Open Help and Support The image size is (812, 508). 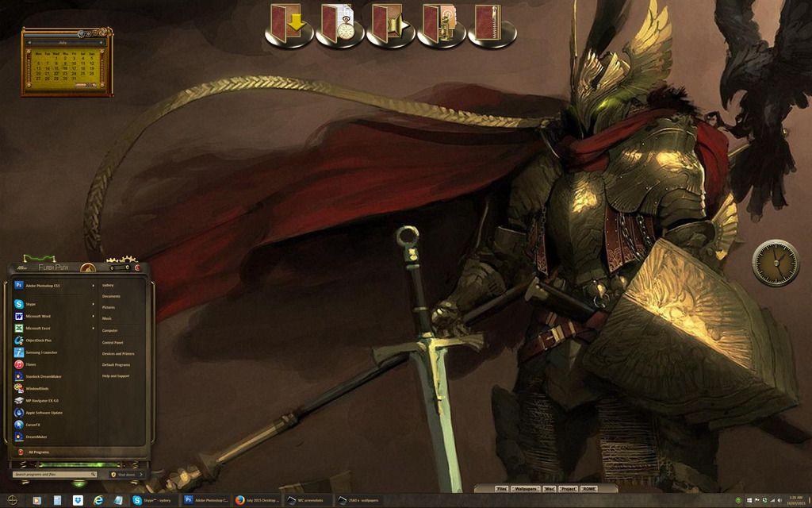116,376
